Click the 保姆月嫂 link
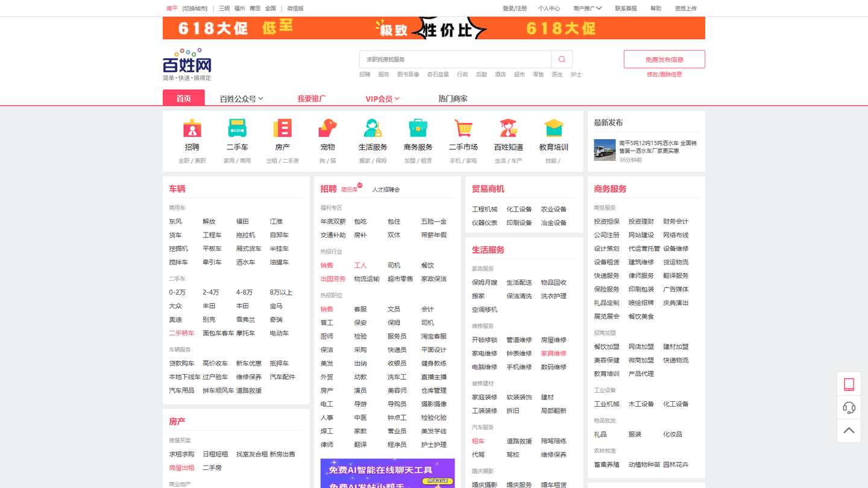 coord(485,283)
